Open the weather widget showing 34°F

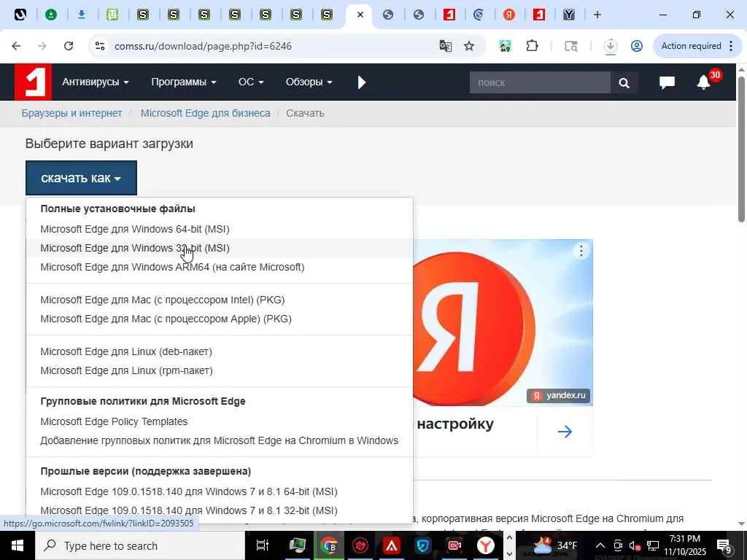(x=554, y=545)
